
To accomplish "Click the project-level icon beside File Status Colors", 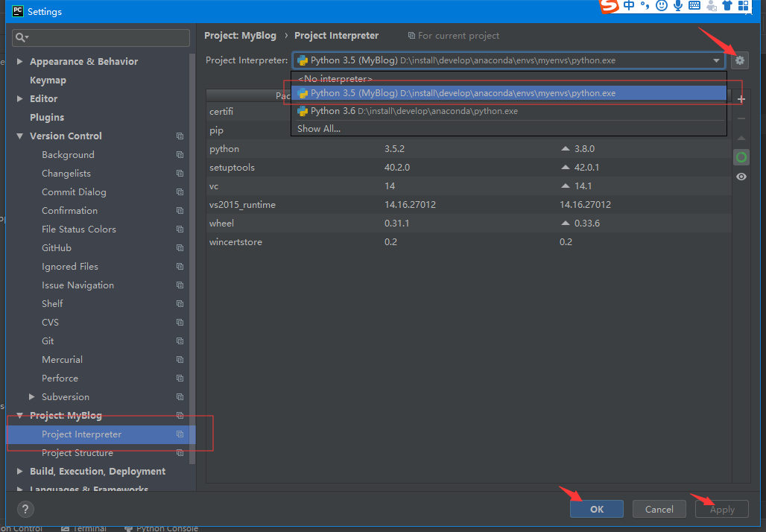I will click(x=180, y=229).
